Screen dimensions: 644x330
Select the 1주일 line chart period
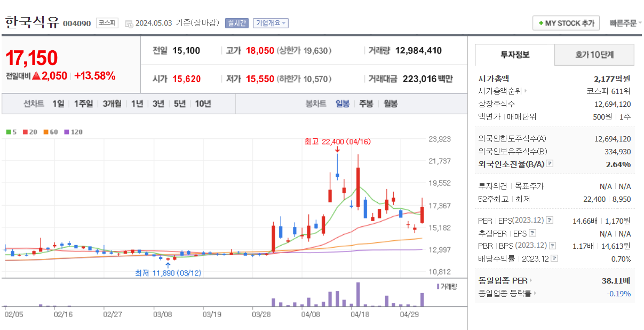pyautogui.click(x=83, y=104)
